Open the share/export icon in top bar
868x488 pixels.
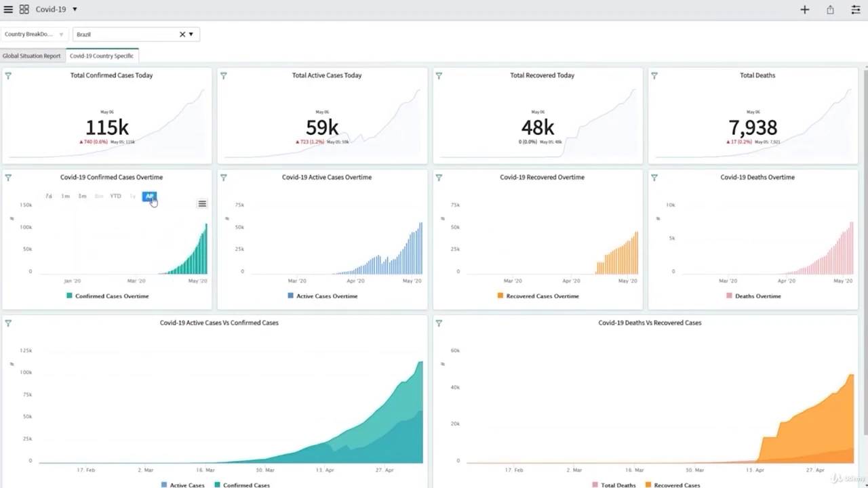tap(829, 9)
